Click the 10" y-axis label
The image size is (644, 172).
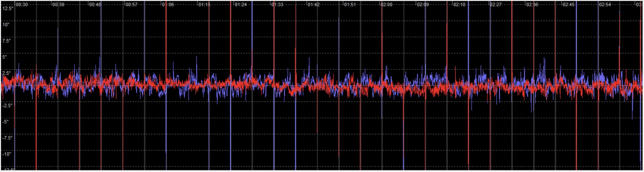click(x=6, y=24)
